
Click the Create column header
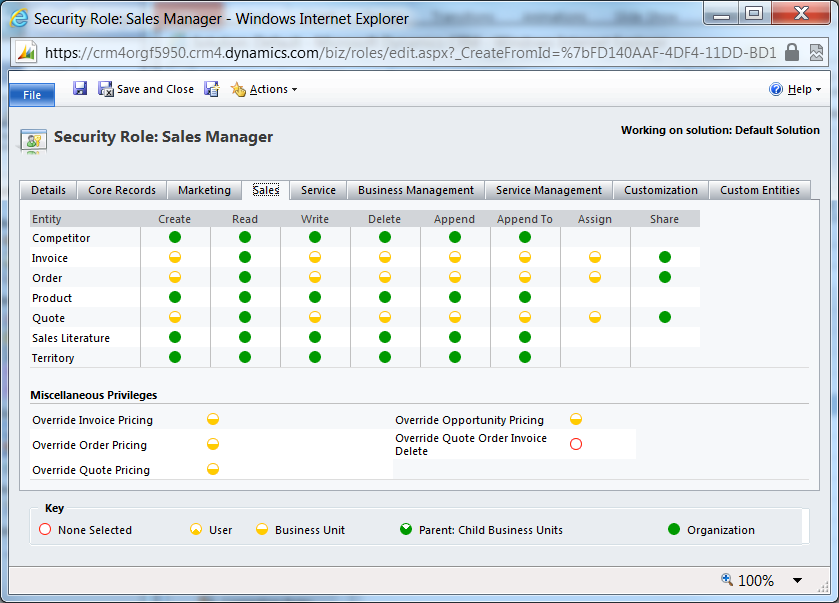coord(174,219)
